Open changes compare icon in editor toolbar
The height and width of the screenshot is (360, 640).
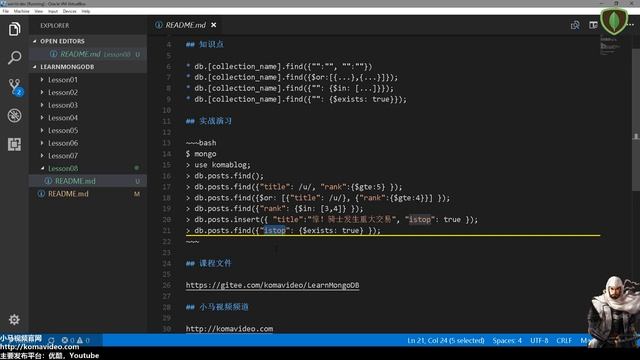coord(575,25)
